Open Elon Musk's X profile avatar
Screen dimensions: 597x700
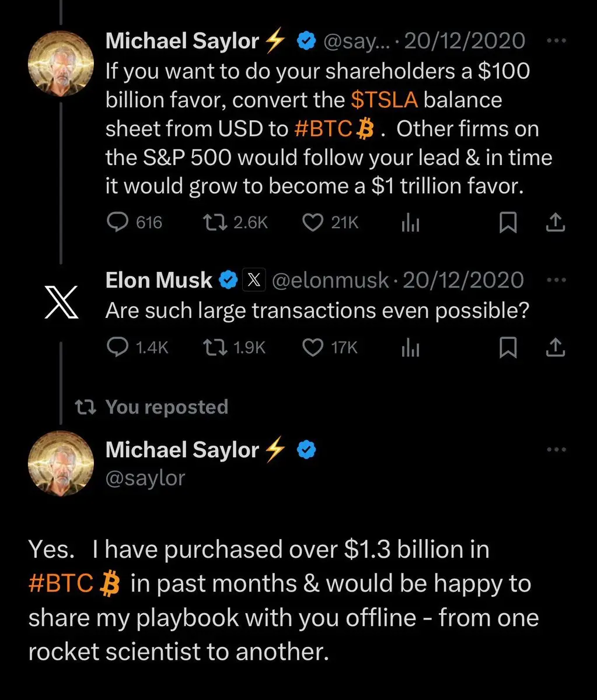click(x=61, y=307)
